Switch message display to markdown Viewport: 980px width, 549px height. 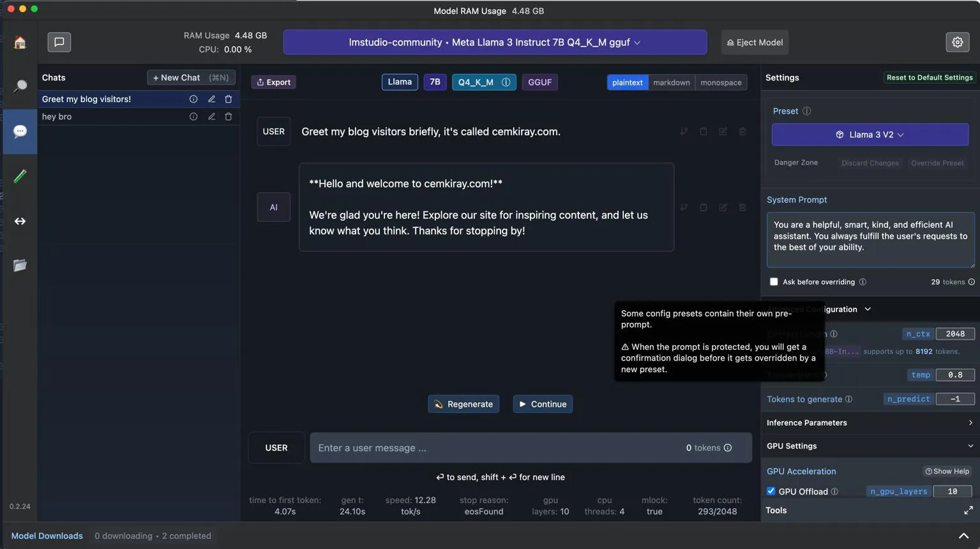pyautogui.click(x=671, y=82)
